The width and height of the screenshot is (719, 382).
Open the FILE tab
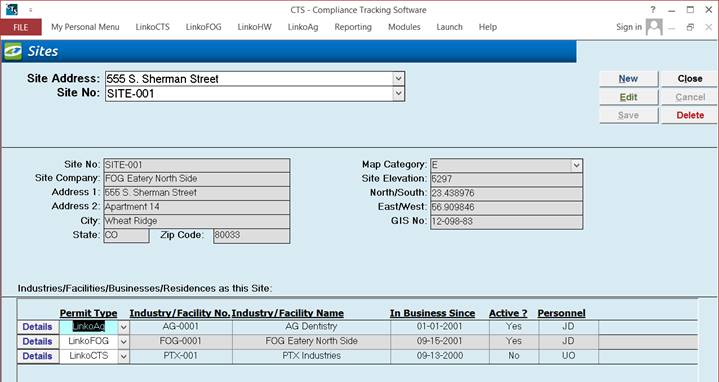pyautogui.click(x=21, y=27)
